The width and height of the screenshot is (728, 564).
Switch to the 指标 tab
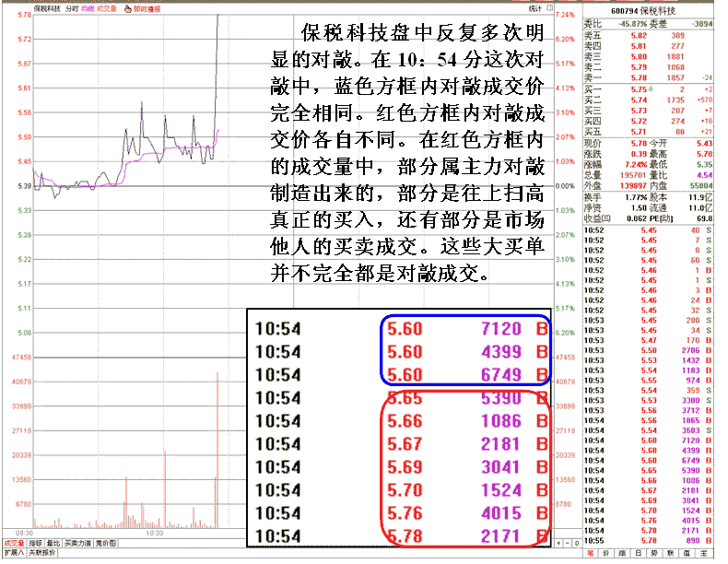(x=35, y=543)
